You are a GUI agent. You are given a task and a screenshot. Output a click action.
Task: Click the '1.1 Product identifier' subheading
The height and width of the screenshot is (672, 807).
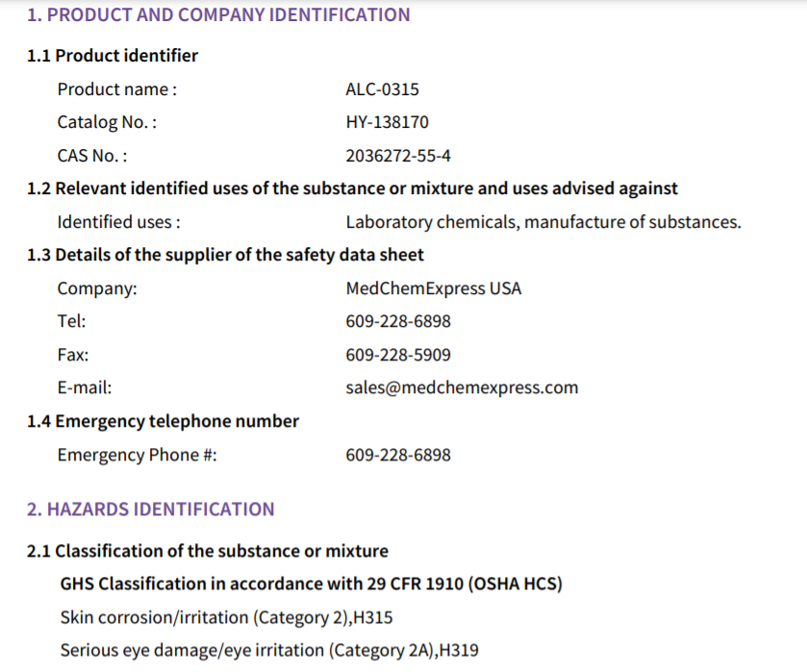click(113, 56)
